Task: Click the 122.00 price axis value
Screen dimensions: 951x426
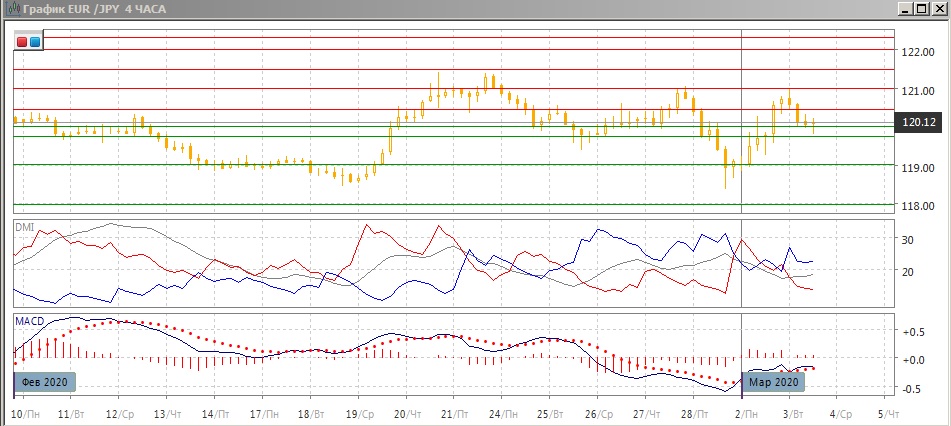Action: point(917,53)
